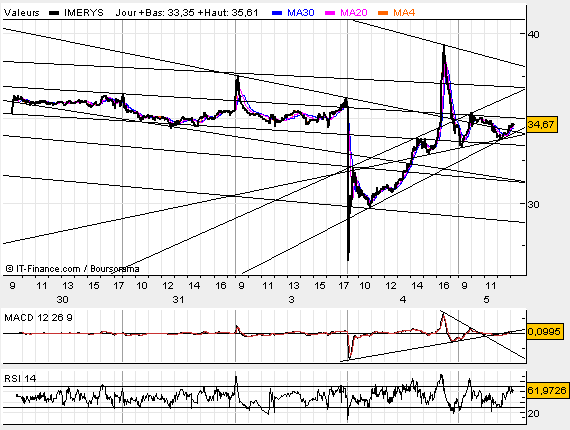Click the black IMERYS series swatch
The height and width of the screenshot is (430, 570).
pyautogui.click(x=54, y=13)
